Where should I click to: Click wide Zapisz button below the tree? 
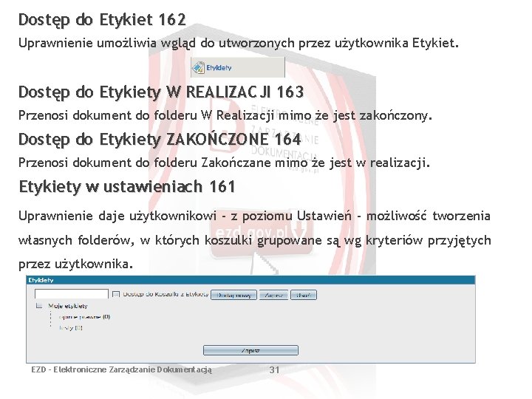pos(250,350)
